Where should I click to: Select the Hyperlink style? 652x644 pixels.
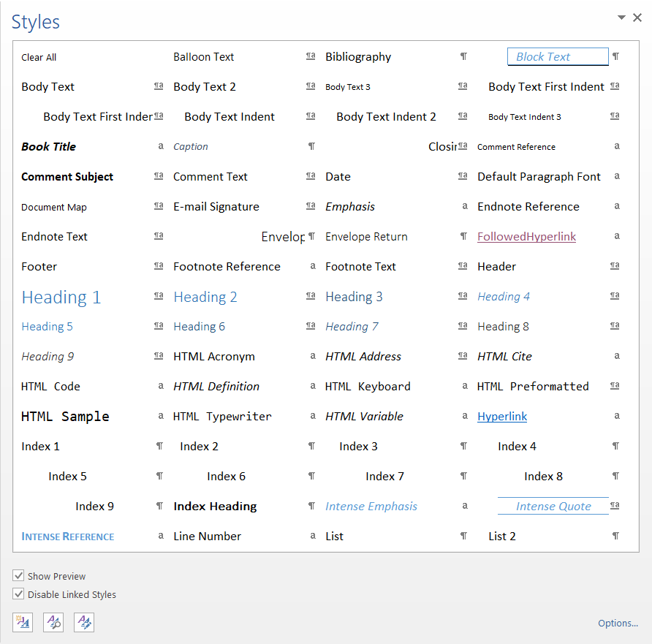tap(502, 416)
